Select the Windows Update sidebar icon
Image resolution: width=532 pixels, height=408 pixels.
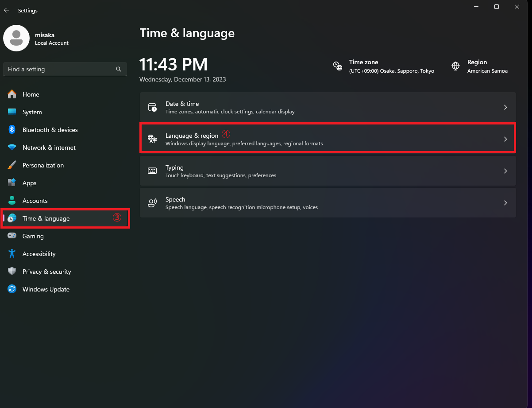pos(12,289)
